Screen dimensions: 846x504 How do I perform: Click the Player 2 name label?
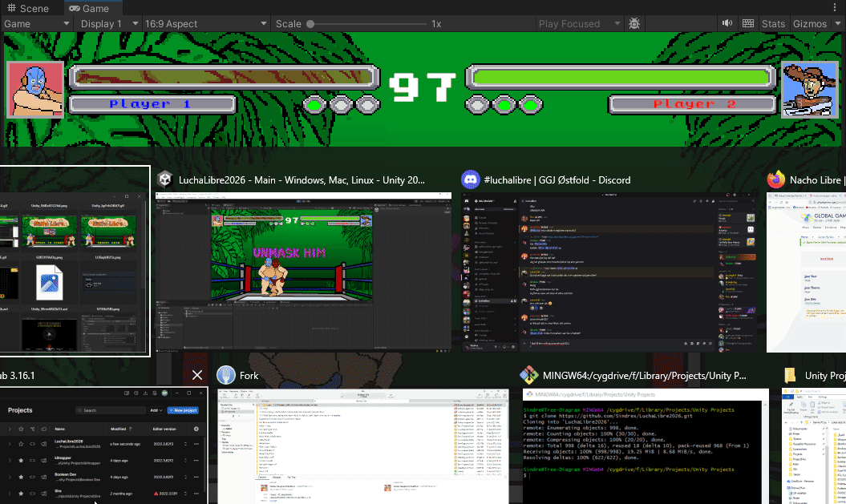point(694,104)
